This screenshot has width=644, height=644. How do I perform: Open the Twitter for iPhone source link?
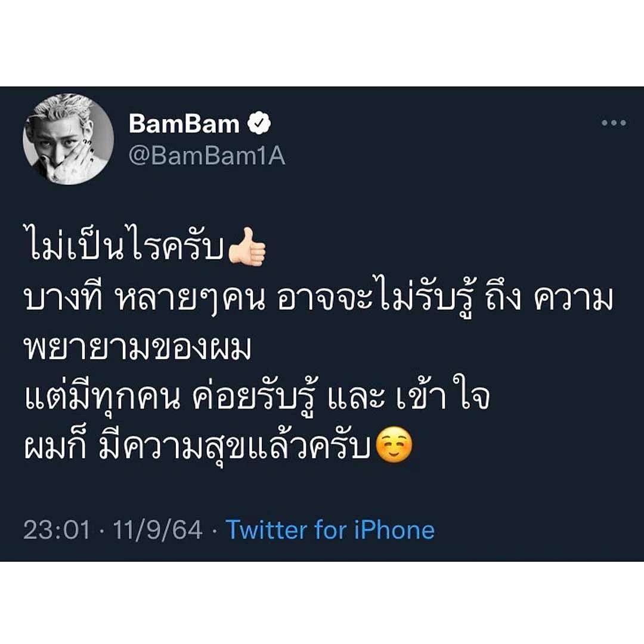point(330,530)
